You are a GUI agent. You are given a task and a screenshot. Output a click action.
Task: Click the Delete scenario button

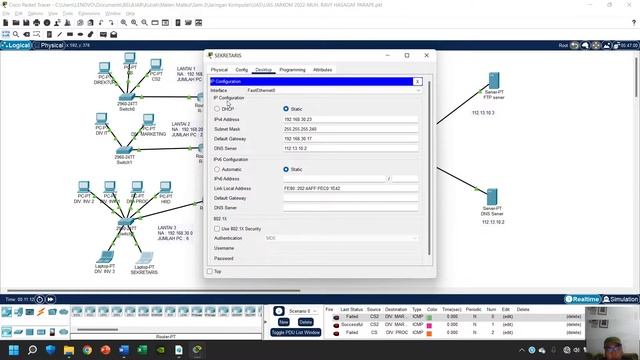[x=305, y=322]
